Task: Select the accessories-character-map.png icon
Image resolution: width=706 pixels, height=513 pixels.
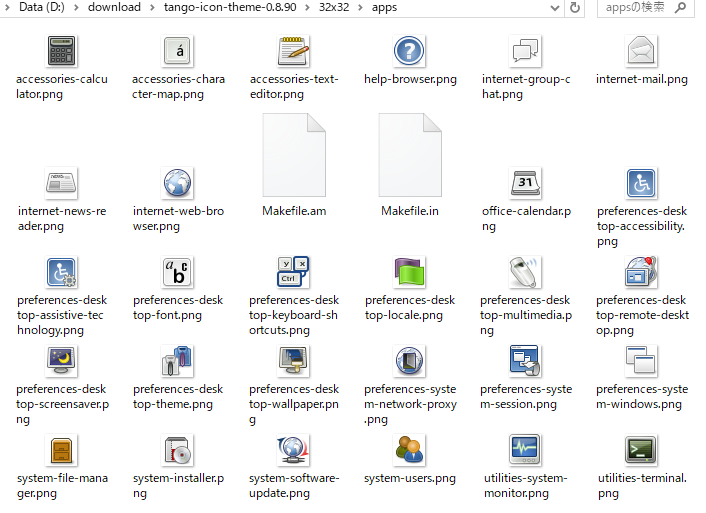Action: (177, 51)
